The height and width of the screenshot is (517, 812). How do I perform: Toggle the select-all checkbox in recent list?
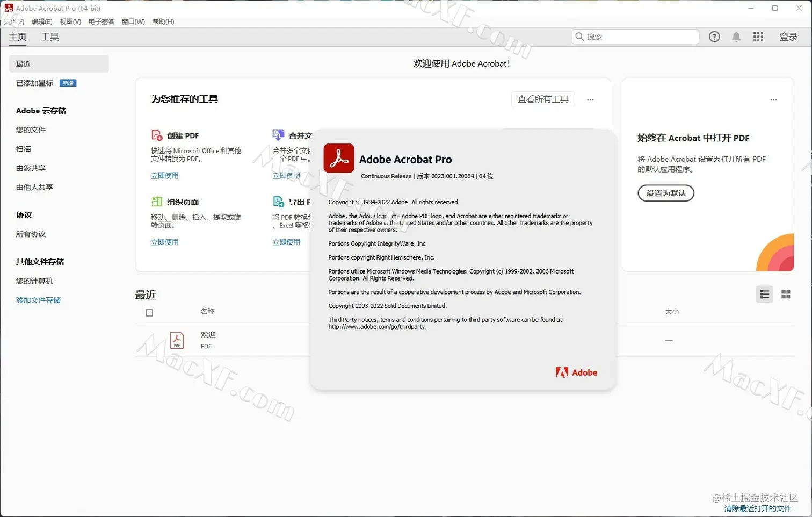pyautogui.click(x=149, y=313)
